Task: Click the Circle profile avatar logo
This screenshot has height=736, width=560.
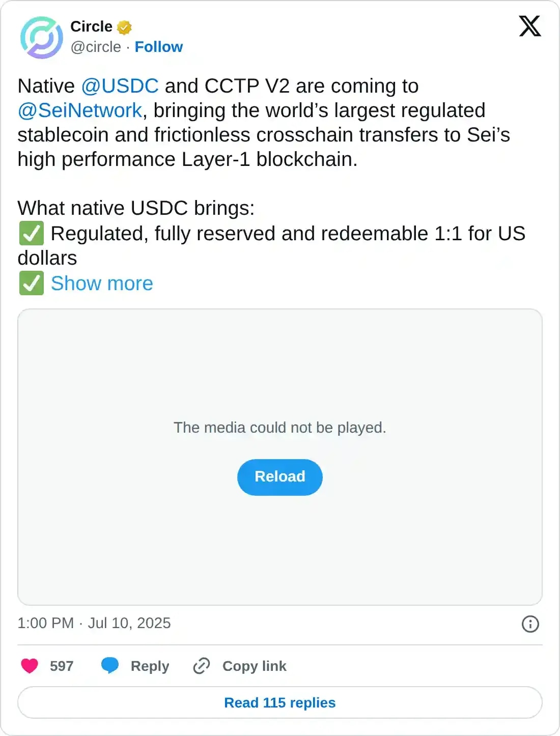Action: (x=41, y=37)
